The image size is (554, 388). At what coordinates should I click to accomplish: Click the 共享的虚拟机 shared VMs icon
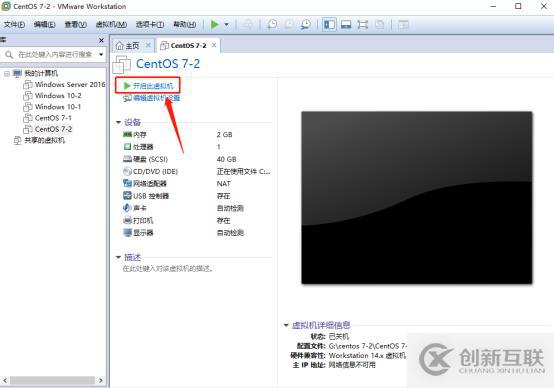pyautogui.click(x=17, y=140)
